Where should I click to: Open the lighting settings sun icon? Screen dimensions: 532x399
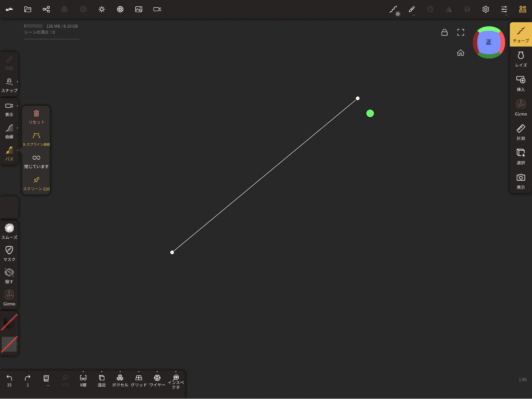pos(102,10)
